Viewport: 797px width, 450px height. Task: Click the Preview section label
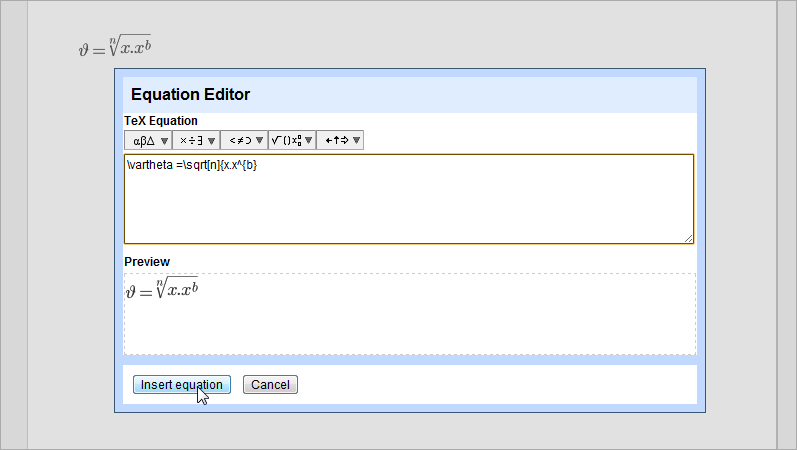pos(147,262)
